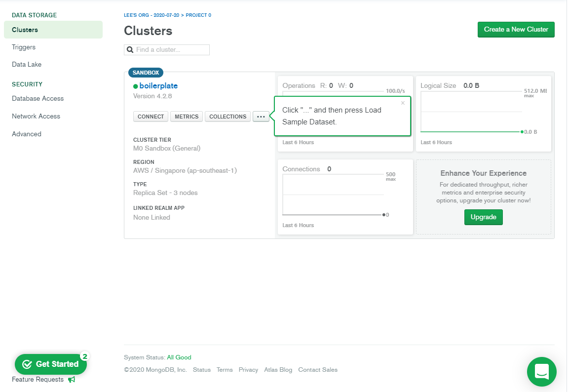Click M0 Sandbox (General) cluster tier text

(x=167, y=149)
